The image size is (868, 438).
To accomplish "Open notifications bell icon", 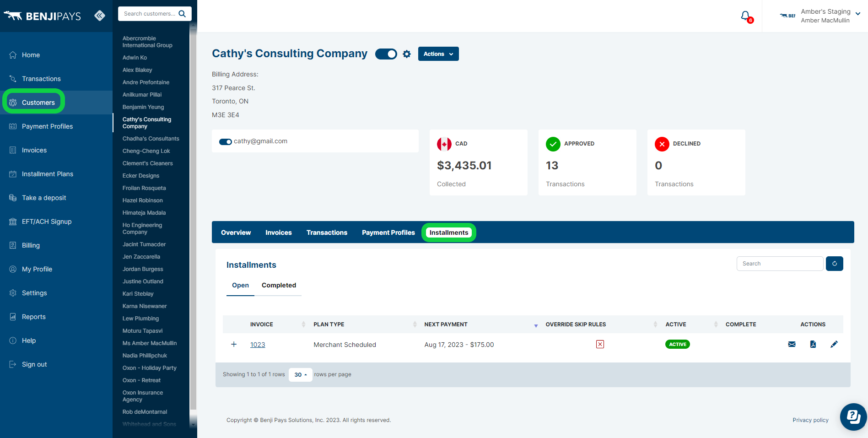I will pyautogui.click(x=746, y=16).
